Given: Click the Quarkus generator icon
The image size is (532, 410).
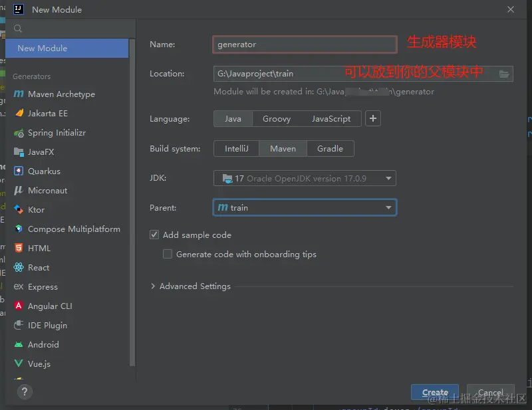Looking at the screenshot, I should [19, 171].
